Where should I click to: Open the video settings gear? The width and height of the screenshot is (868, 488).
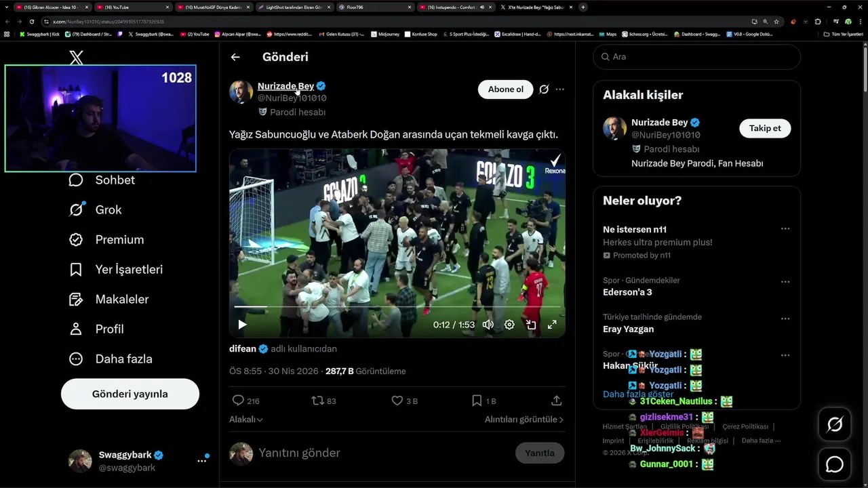(509, 325)
